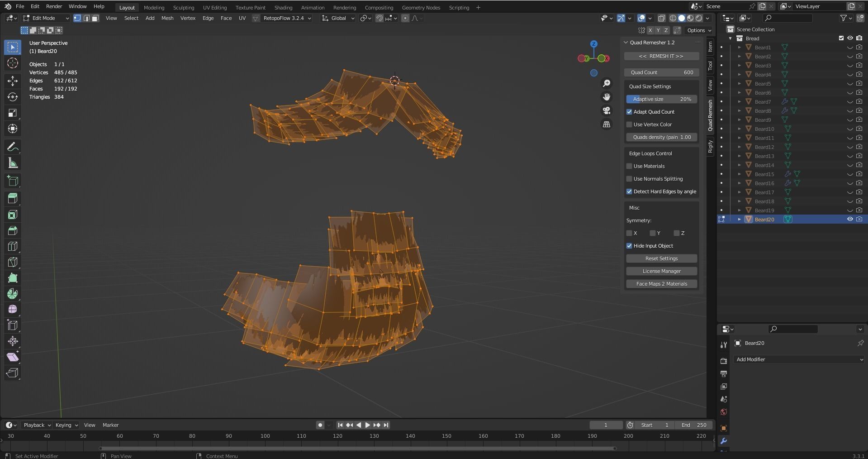Screen dimensions: 868x459
Task: Enable X symmetry checkbox
Action: [x=629, y=233]
